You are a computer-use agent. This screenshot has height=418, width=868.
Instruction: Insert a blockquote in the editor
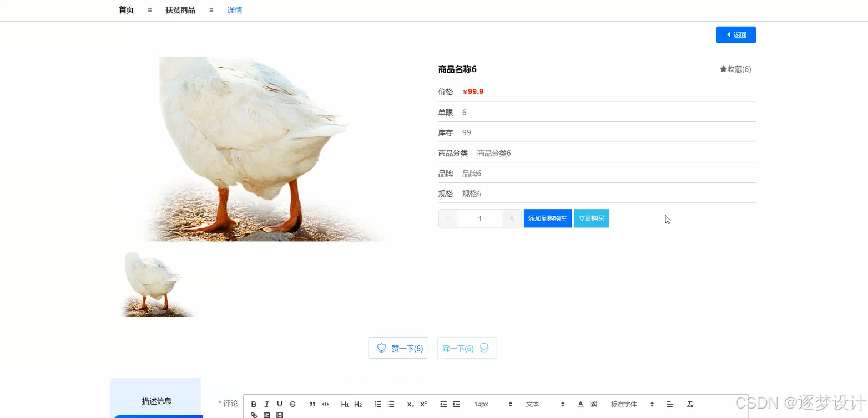(x=312, y=404)
